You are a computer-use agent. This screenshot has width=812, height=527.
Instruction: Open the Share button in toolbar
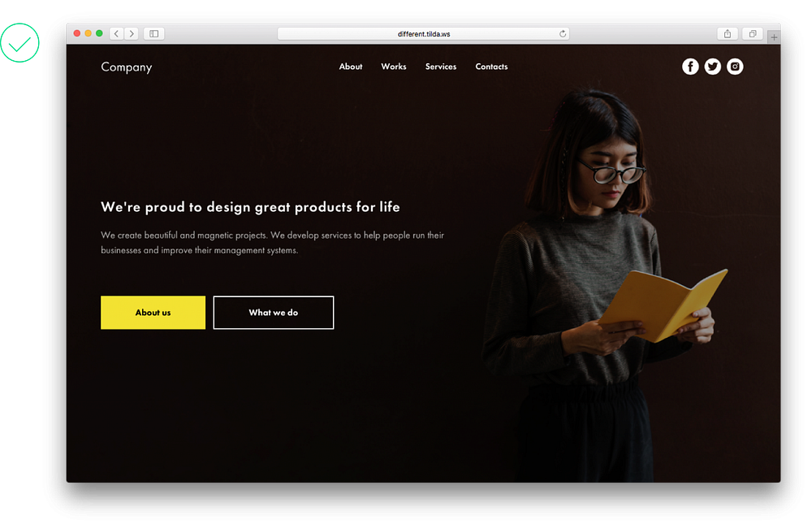pos(728,33)
